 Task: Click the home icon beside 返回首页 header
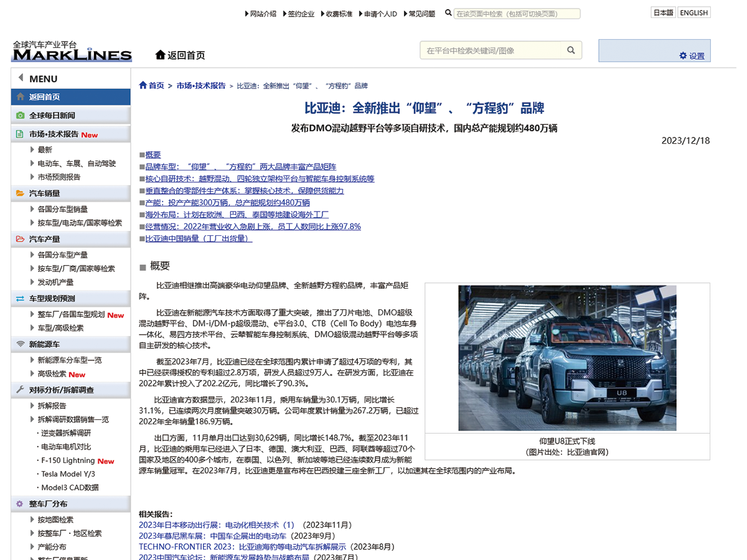161,55
